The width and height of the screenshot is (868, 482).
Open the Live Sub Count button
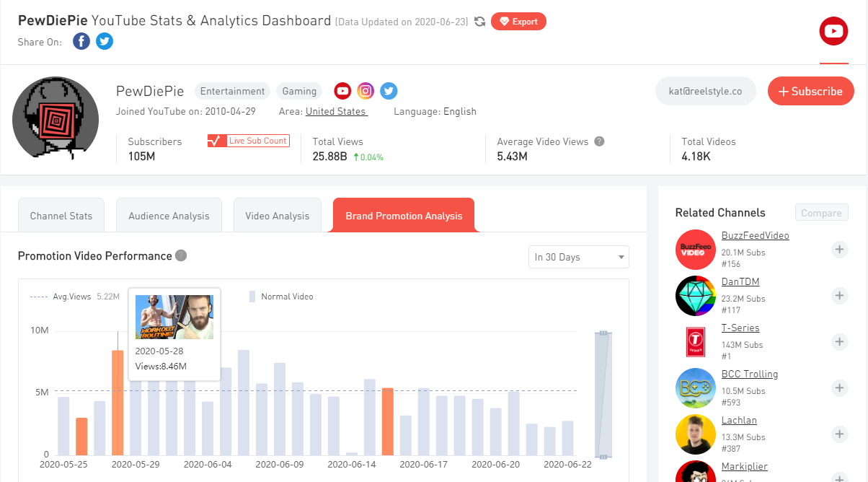coord(249,141)
